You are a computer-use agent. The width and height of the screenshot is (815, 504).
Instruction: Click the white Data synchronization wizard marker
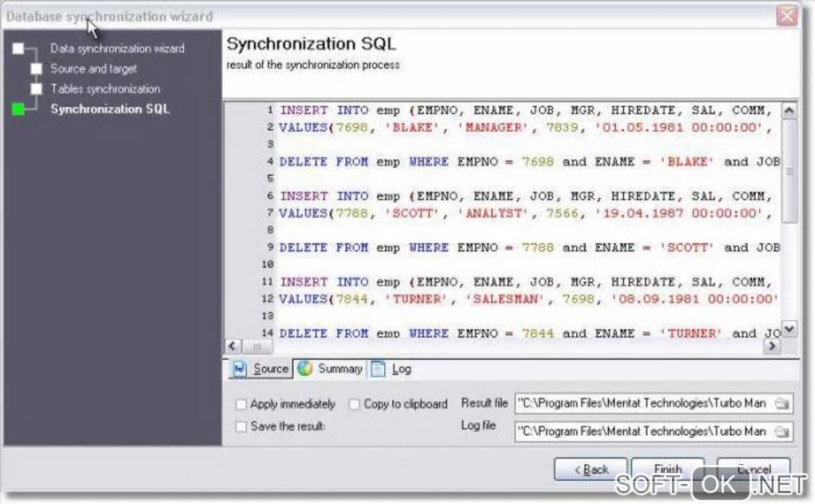[x=18, y=48]
